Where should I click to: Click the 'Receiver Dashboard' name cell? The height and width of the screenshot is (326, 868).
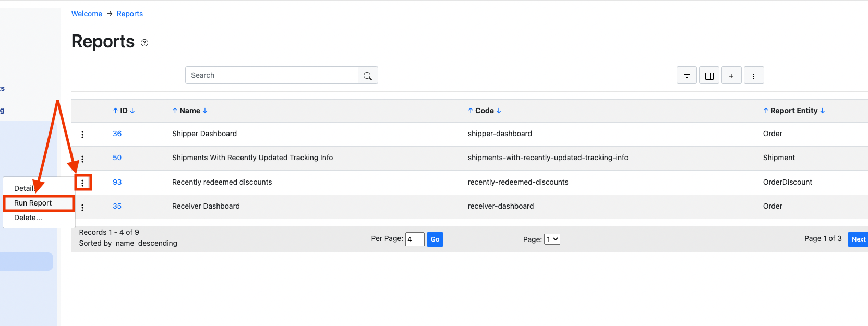coord(206,206)
